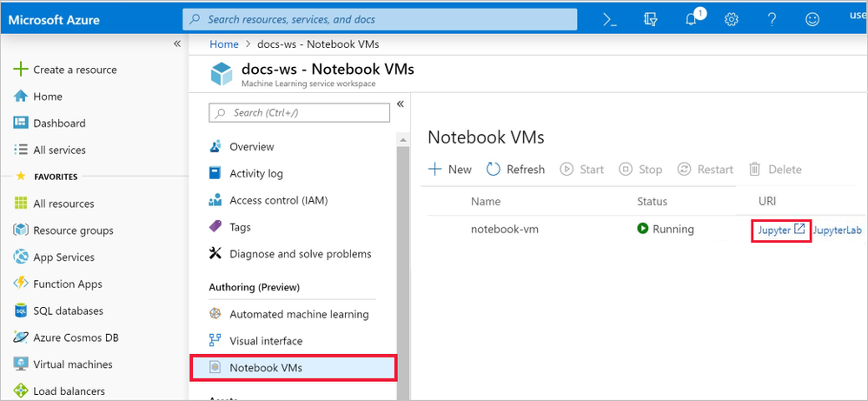Open the Cloud Shell icon
Screen dimensions: 868x401
coord(609,19)
